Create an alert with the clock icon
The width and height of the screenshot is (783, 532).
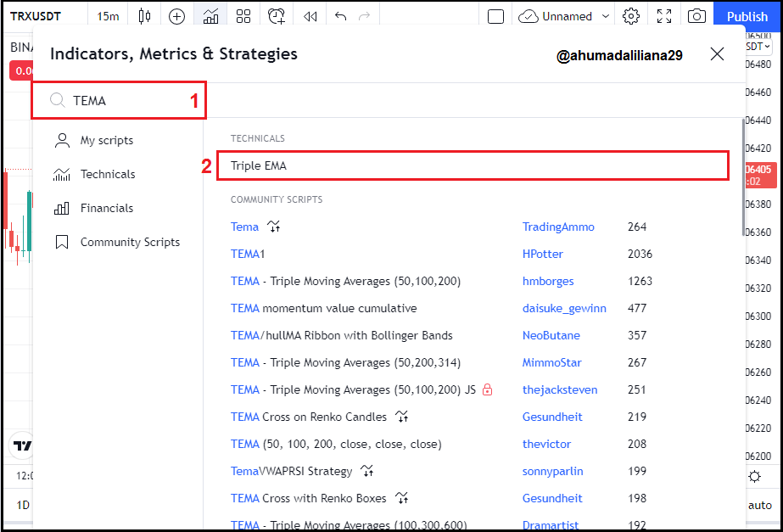pos(277,16)
